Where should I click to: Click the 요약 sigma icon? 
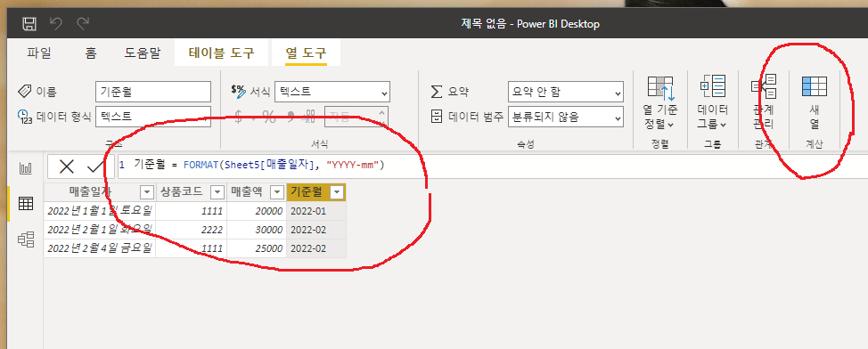(438, 92)
